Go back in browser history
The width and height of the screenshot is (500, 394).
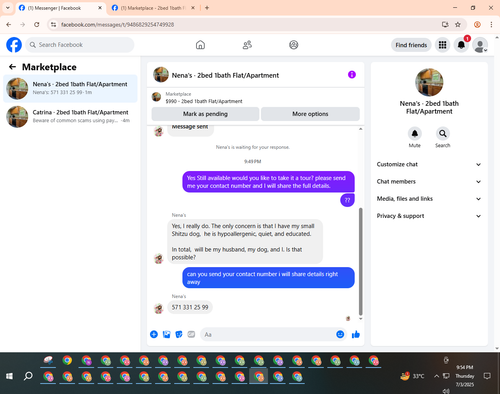coord(9,25)
